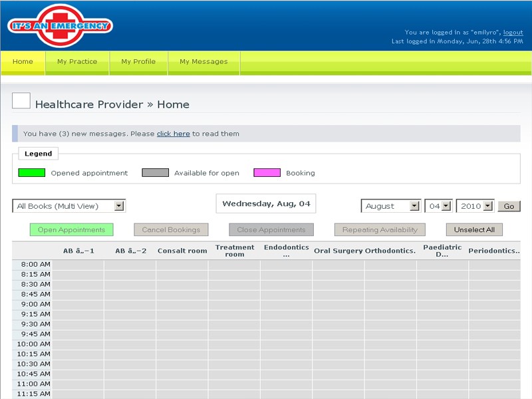The width and height of the screenshot is (532, 399).
Task: Click the Open Appointments button
Action: point(72,229)
